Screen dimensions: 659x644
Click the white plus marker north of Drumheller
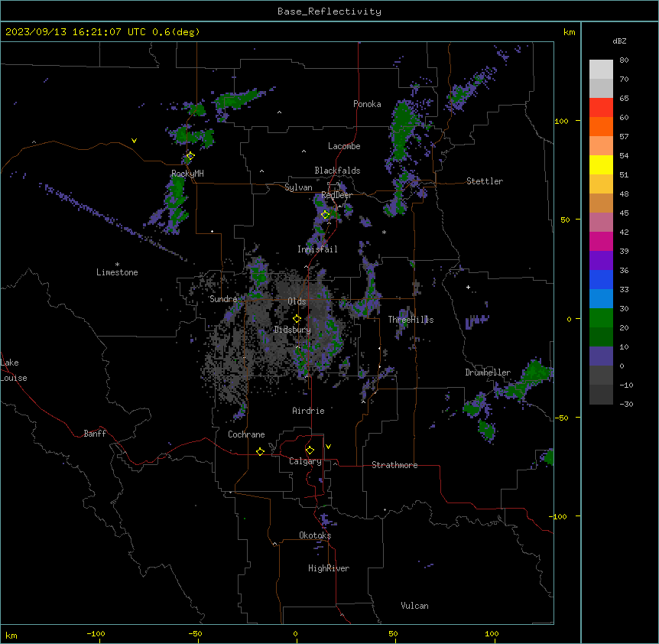[x=468, y=287]
